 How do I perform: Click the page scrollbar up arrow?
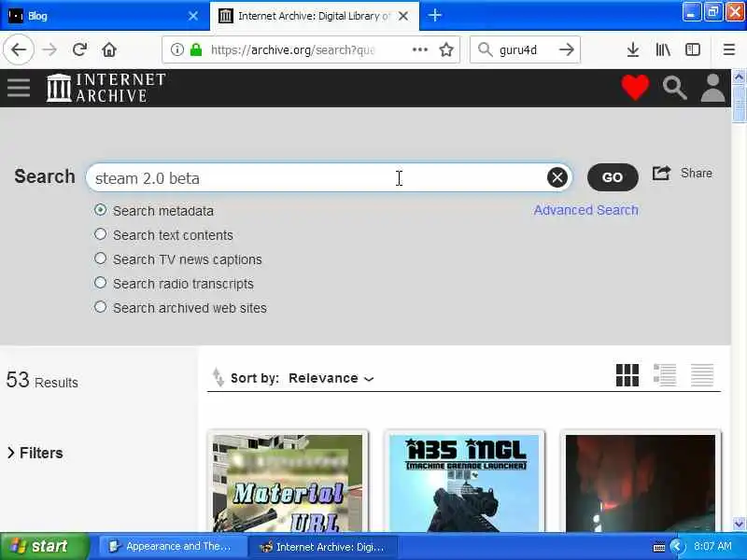(x=739, y=77)
